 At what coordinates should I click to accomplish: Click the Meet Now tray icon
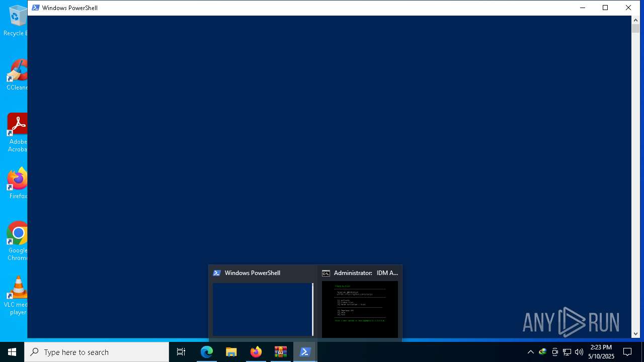pyautogui.click(x=555, y=352)
